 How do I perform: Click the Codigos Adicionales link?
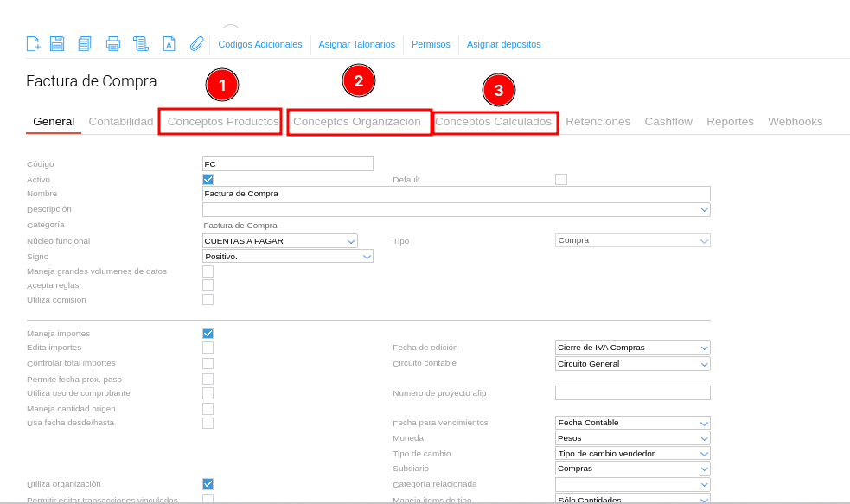point(260,44)
